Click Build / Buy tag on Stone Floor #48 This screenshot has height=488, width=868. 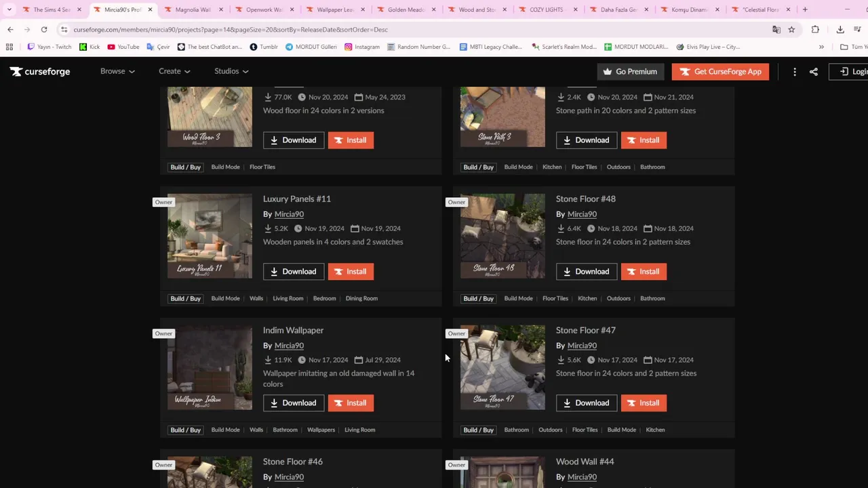pyautogui.click(x=478, y=298)
